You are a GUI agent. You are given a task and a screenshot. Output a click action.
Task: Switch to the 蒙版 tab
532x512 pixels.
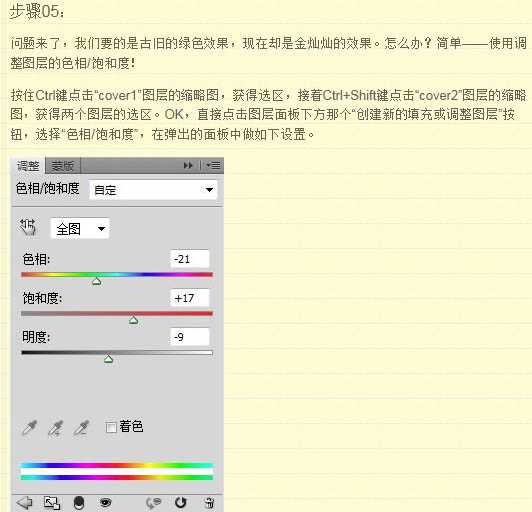(63, 166)
